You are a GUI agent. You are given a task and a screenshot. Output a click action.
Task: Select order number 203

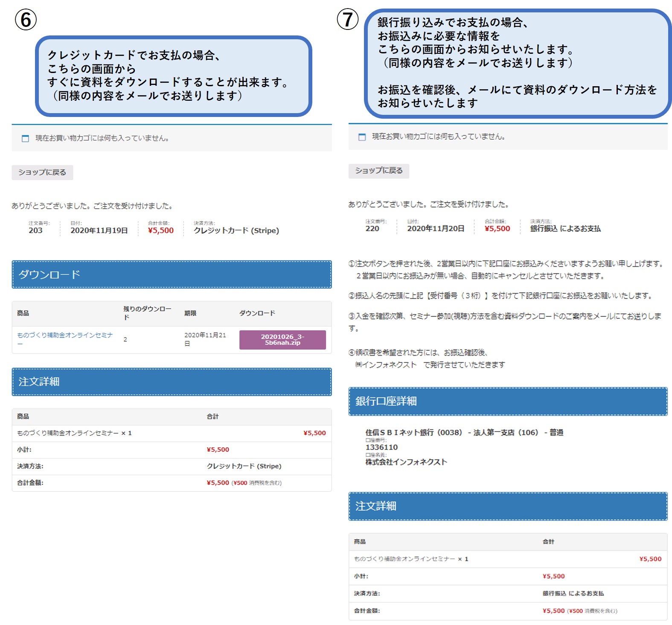click(35, 231)
